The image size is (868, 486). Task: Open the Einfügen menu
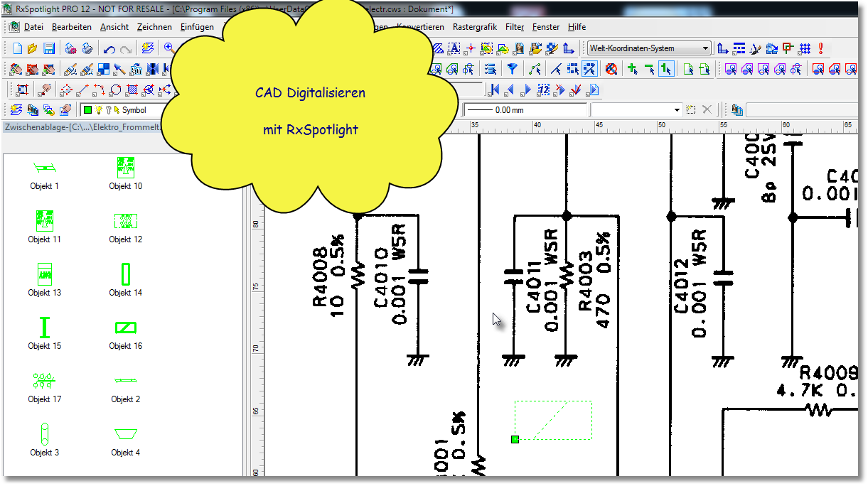[x=197, y=27]
